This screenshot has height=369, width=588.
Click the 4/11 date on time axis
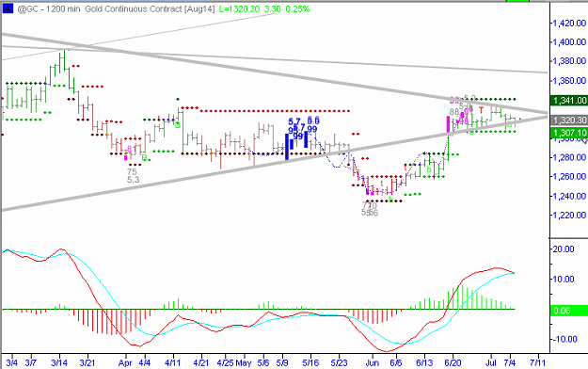pyautogui.click(x=173, y=363)
